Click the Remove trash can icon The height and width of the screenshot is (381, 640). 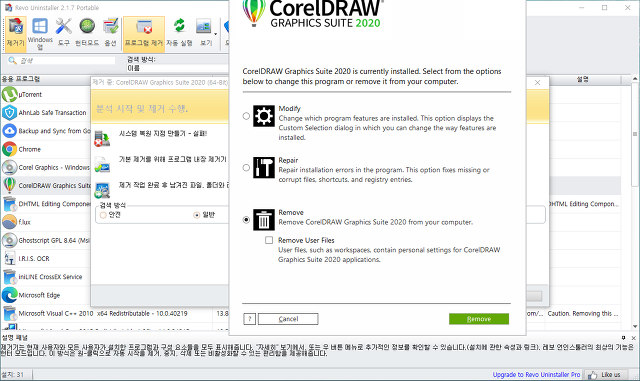point(264,220)
